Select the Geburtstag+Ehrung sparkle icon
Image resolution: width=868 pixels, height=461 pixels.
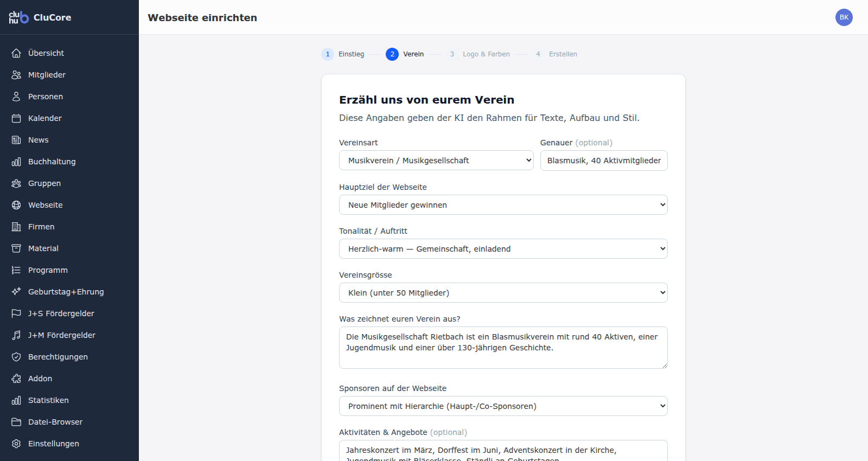16,292
